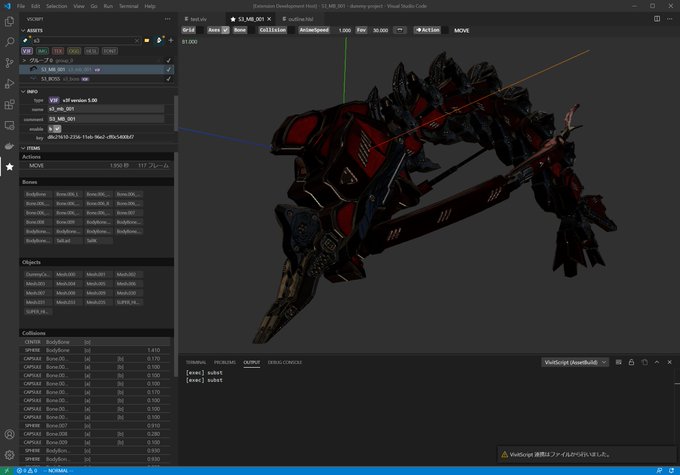Screen dimensions: 680x475
Task: Open the Terminal menu
Action: 128,6
